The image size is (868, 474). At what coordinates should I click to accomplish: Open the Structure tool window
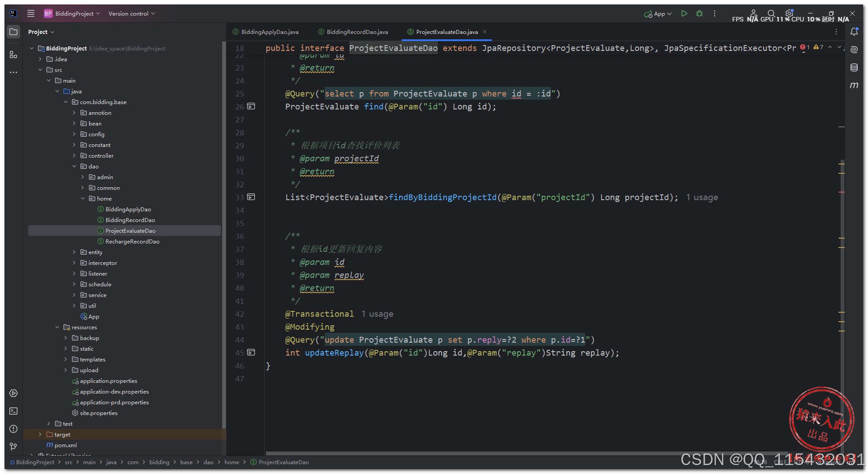click(x=13, y=55)
